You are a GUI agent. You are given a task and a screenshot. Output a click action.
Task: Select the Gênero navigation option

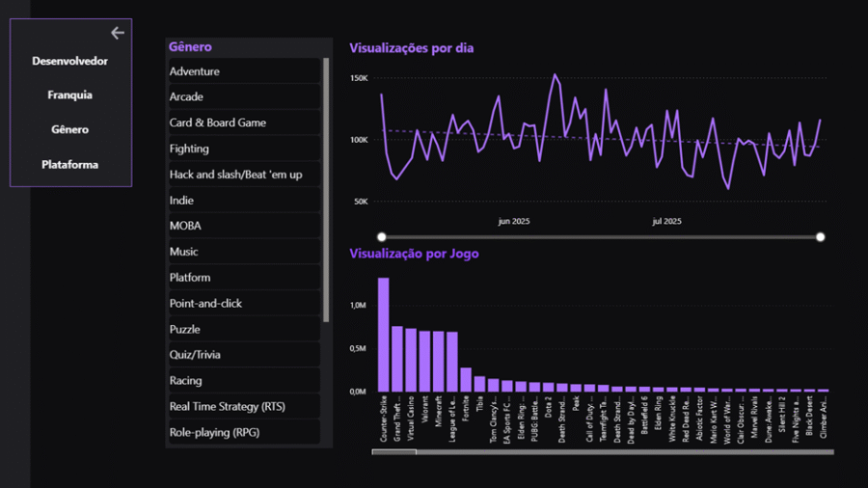click(69, 130)
